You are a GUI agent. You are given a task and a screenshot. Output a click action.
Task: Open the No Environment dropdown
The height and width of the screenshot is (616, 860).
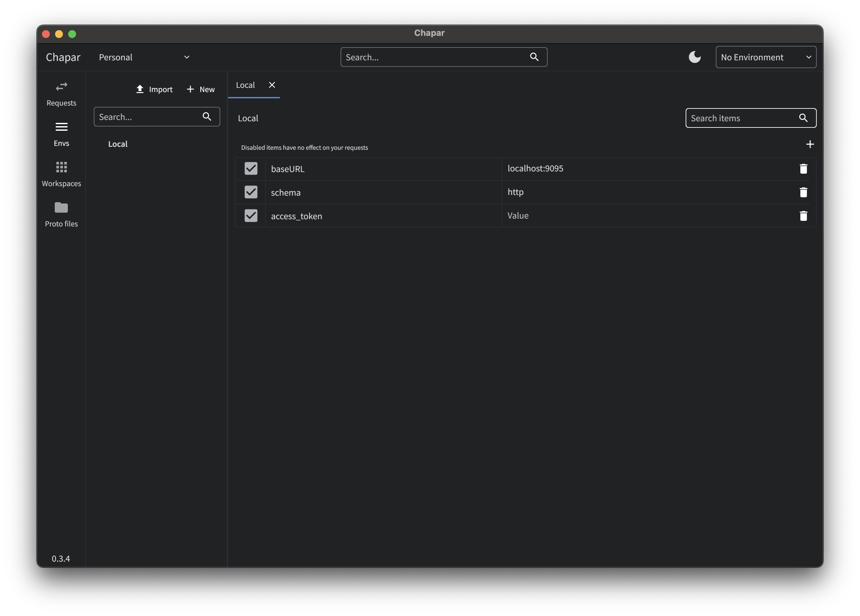(x=766, y=57)
